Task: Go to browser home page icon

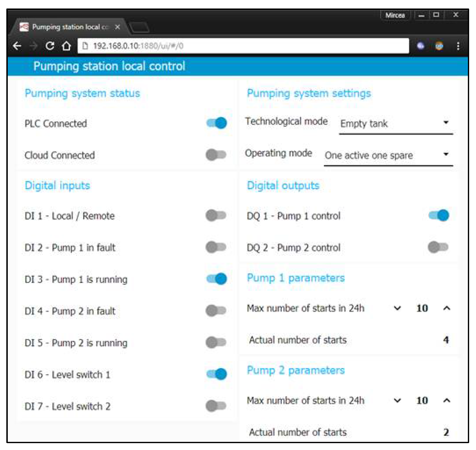Action: [66, 46]
